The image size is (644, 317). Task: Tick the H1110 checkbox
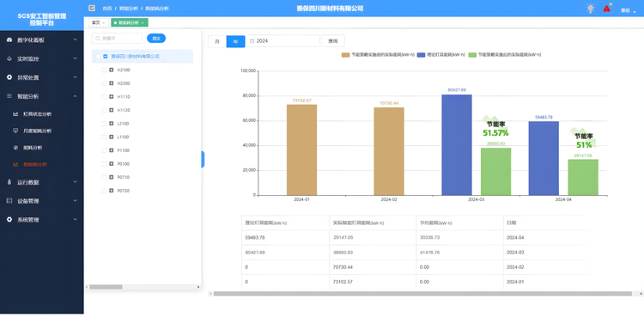click(x=104, y=97)
